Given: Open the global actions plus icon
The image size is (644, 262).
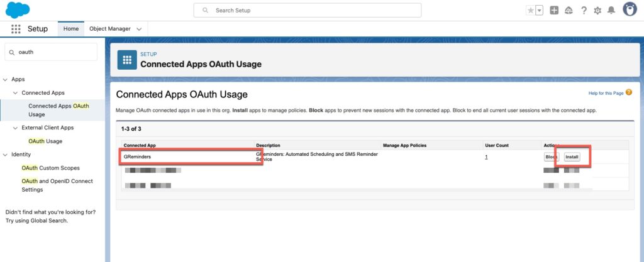Looking at the screenshot, I should point(554,11).
